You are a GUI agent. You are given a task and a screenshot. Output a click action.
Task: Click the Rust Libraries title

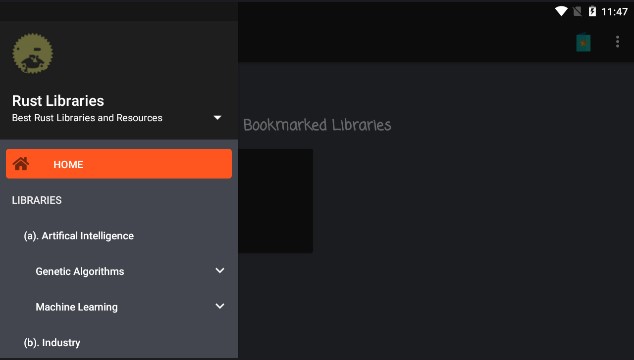58,101
